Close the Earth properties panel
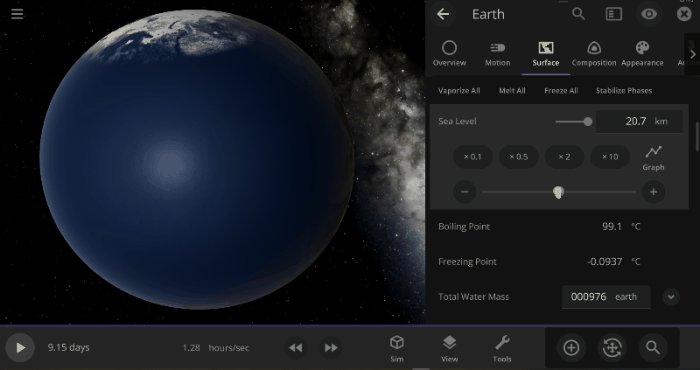 click(x=684, y=14)
